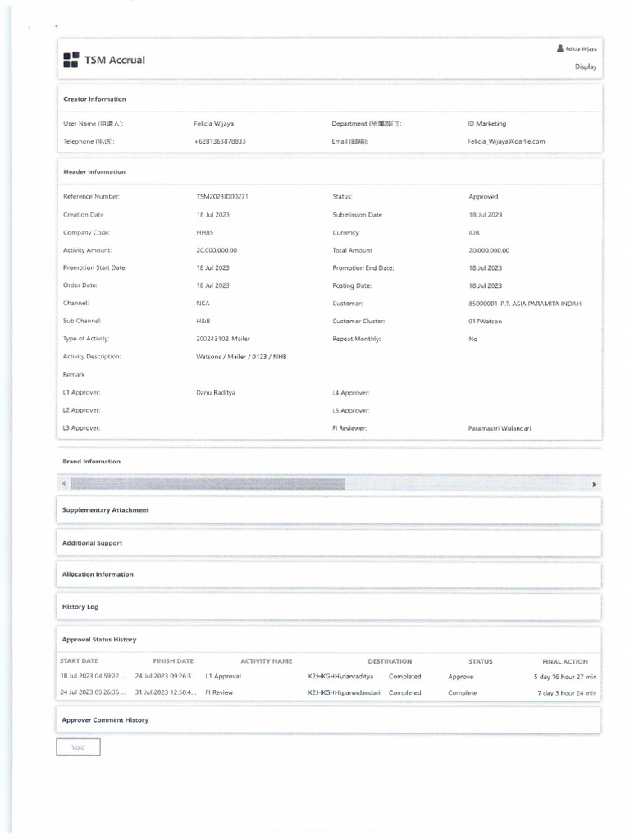Click the Display link in header

click(586, 66)
